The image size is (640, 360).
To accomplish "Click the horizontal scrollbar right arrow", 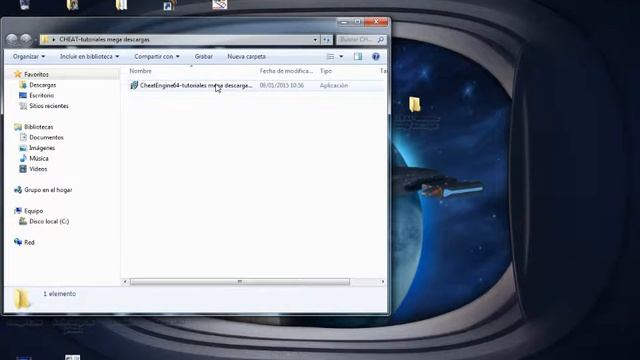I will tap(383, 282).
